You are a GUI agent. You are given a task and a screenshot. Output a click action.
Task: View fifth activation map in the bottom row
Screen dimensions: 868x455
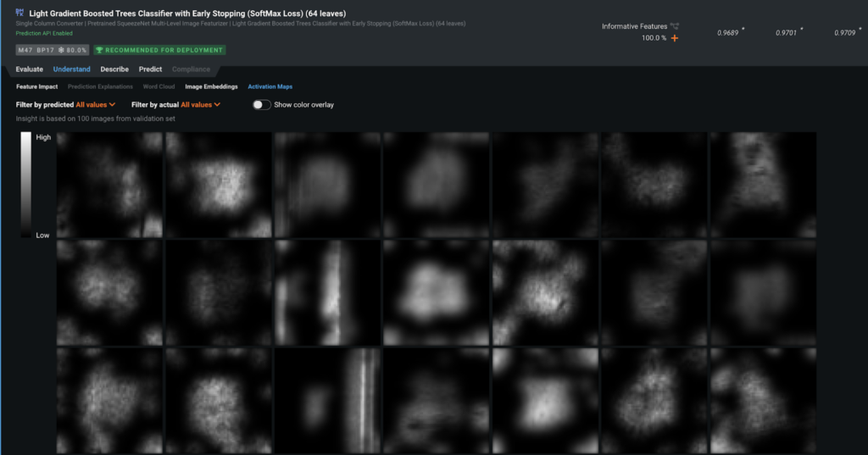[545, 401]
